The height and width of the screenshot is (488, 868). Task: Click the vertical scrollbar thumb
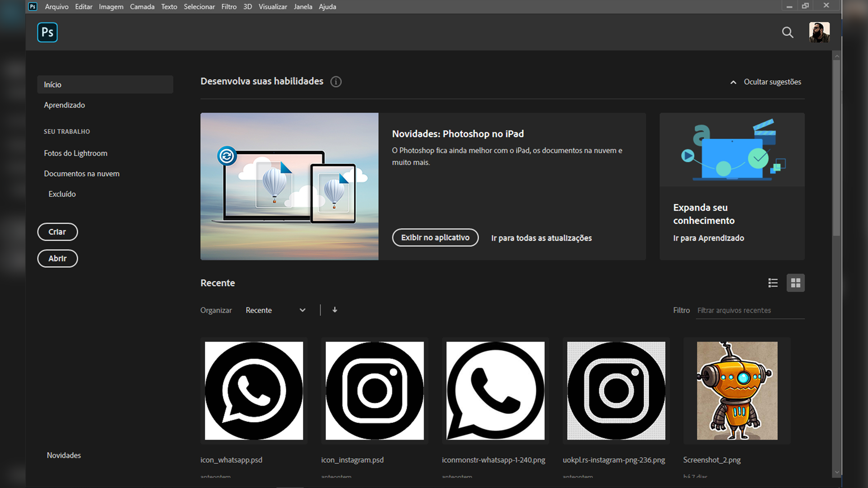(837, 147)
